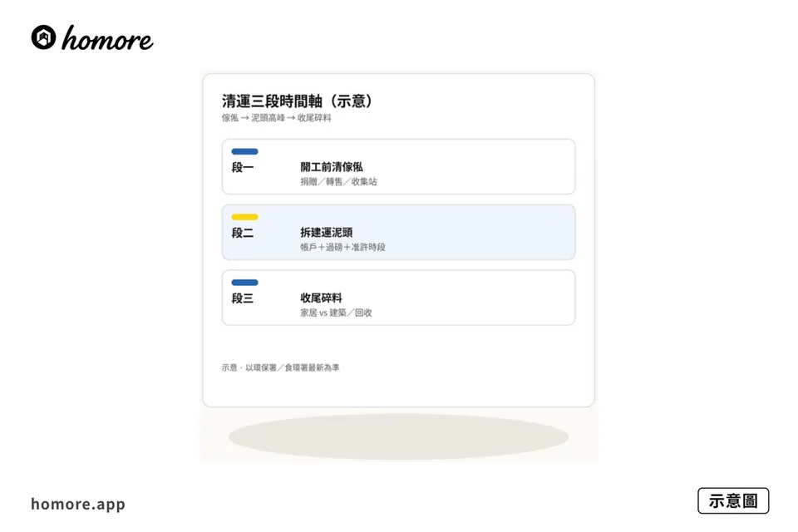Select the 拆建運泥頭 title
Image resolution: width=798 pixels, height=532 pixels.
pyautogui.click(x=326, y=232)
